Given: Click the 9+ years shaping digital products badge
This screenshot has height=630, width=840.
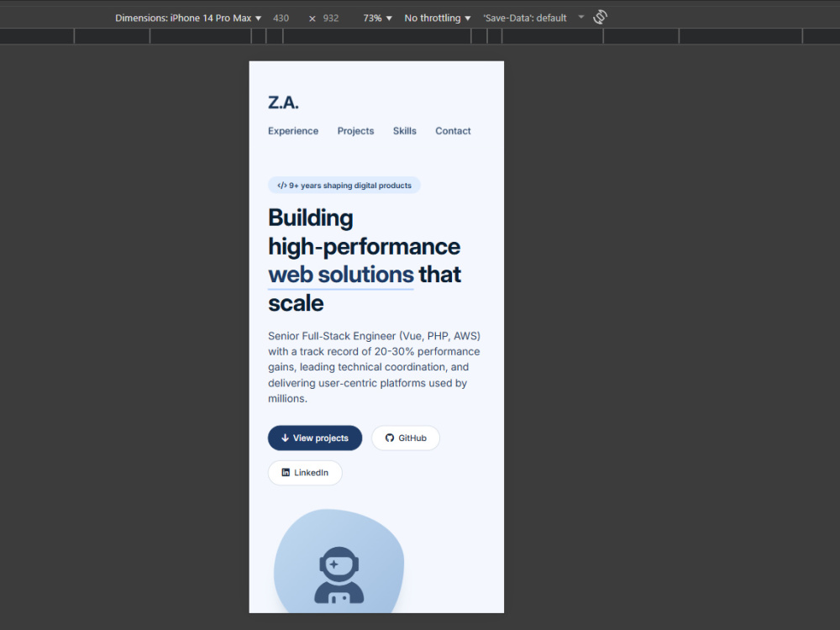Looking at the screenshot, I should pyautogui.click(x=344, y=186).
